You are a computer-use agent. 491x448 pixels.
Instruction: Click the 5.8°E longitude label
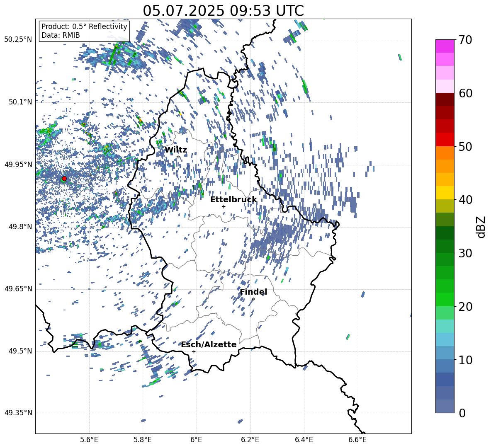tap(143, 440)
